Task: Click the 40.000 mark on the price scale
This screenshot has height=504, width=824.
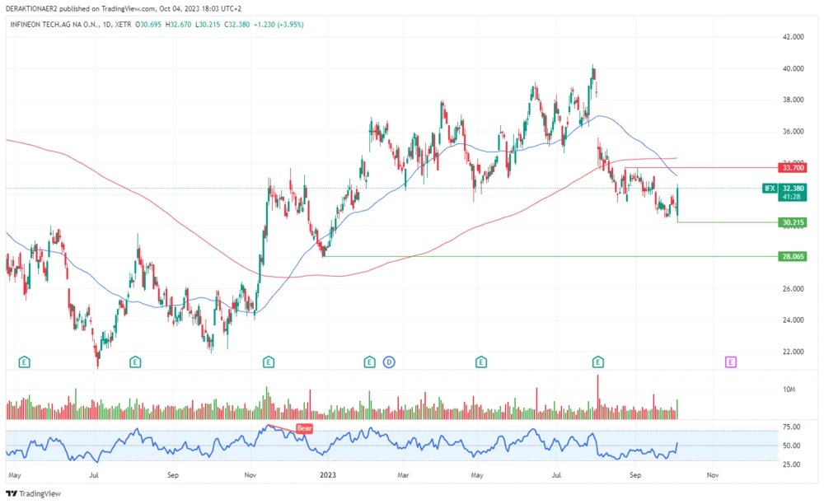Action: [793, 68]
